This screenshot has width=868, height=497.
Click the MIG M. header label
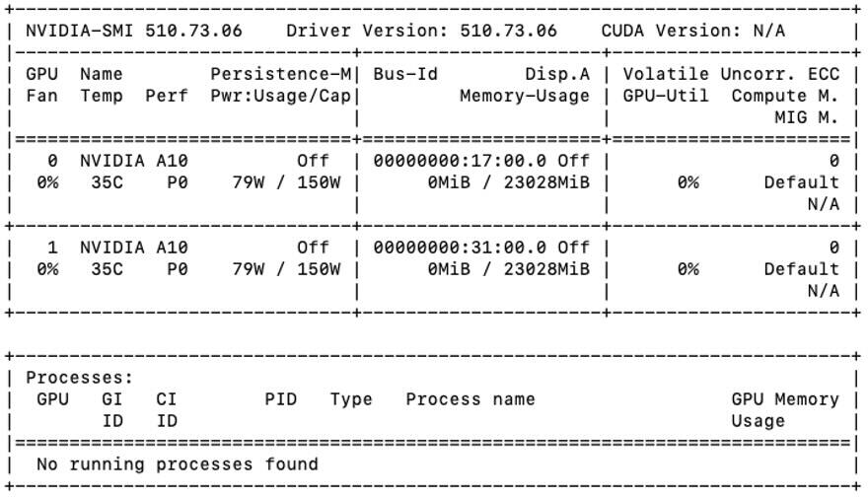pos(806,117)
